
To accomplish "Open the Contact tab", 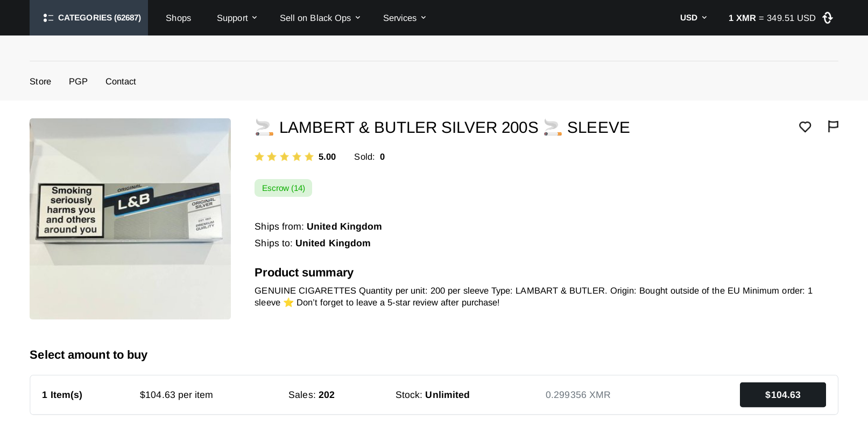I will (x=121, y=81).
